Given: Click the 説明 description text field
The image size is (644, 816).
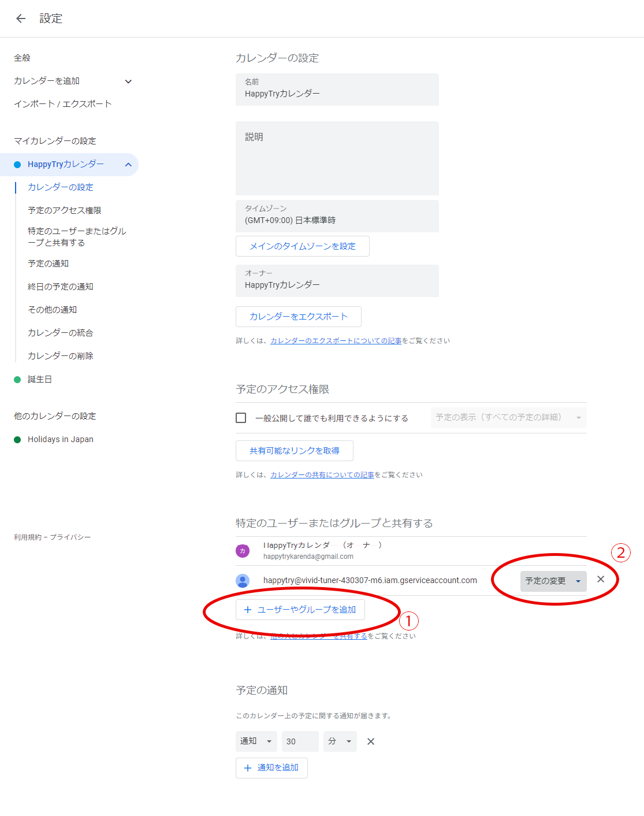Looking at the screenshot, I should coord(337,158).
